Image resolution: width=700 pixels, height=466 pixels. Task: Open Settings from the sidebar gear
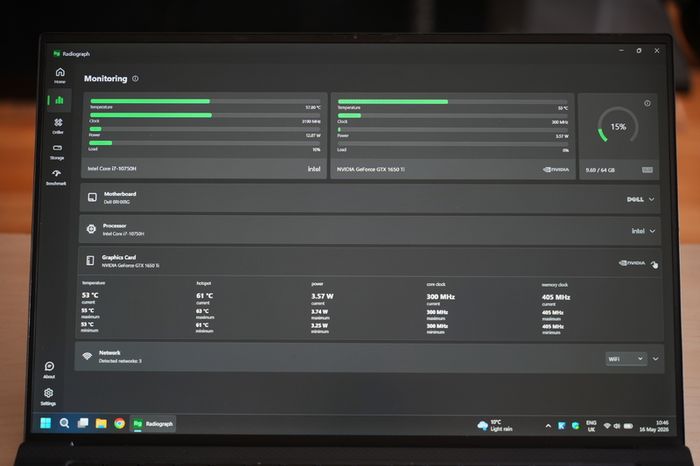coord(48,396)
